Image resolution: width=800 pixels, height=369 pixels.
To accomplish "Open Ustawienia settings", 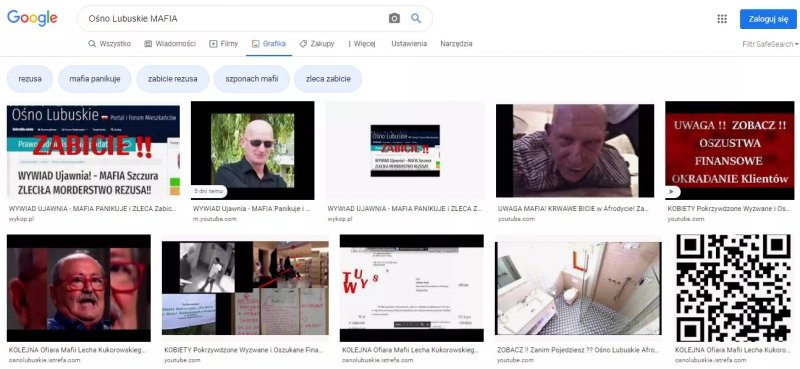I will coord(409,44).
